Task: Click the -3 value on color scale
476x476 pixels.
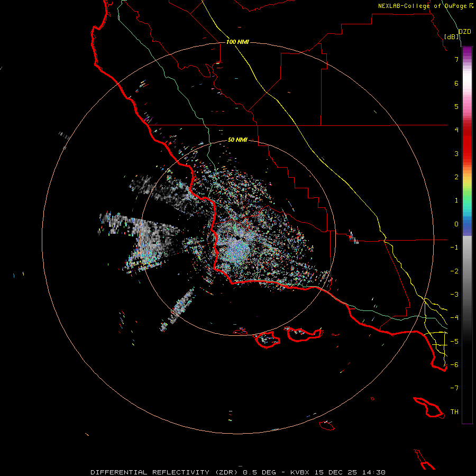Action: pyautogui.click(x=454, y=295)
